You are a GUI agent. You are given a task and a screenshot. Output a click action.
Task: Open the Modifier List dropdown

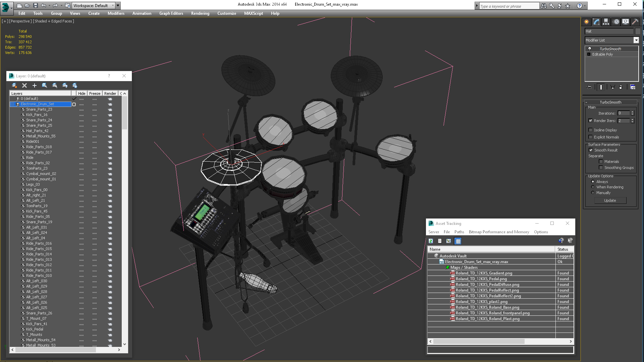(636, 40)
